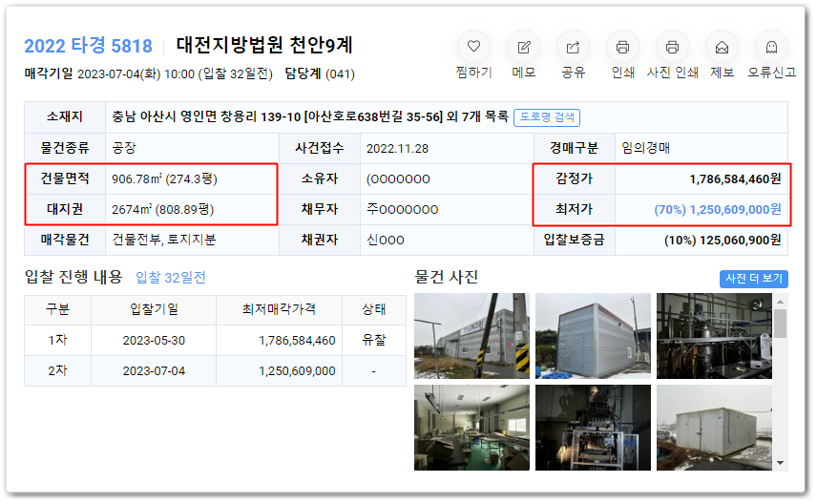Click the 최저매각가격 column header
This screenshot has height=504, width=817.
pos(280,309)
